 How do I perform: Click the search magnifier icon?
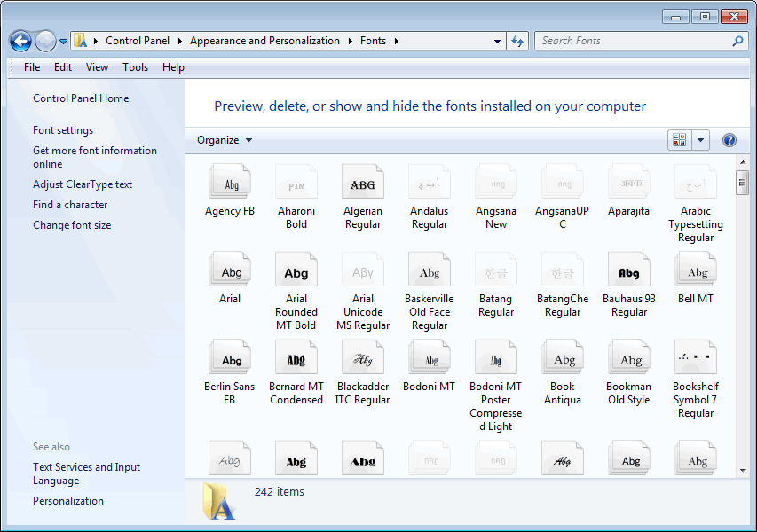737,41
